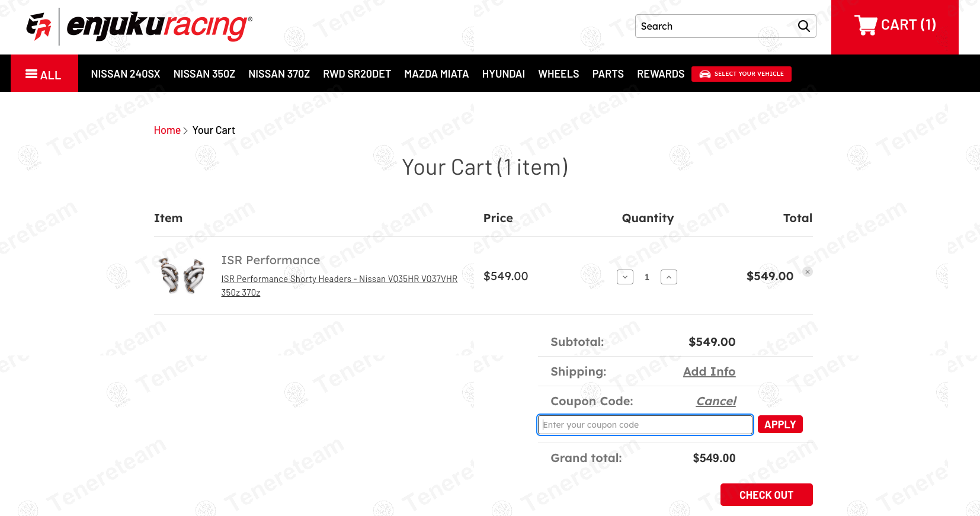Open the Nissan 350Z menu
Image resolution: width=980 pixels, height=516 pixels.
click(204, 74)
